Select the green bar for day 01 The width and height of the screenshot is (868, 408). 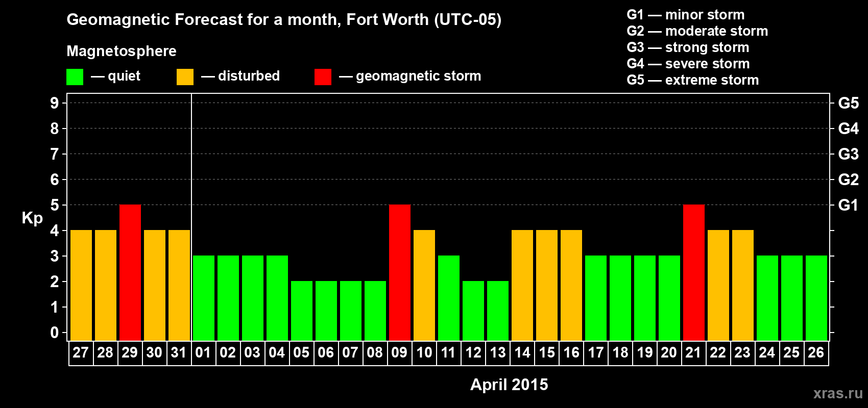204,298
